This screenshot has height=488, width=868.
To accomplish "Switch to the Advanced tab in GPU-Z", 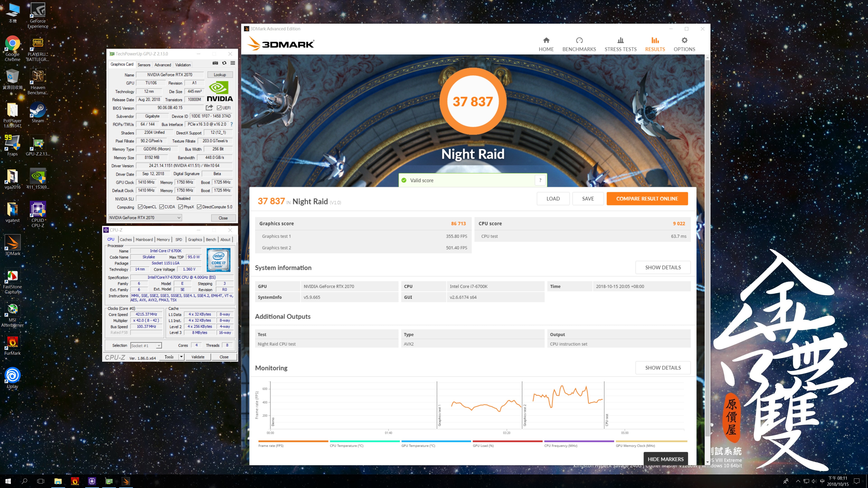I will pos(163,65).
